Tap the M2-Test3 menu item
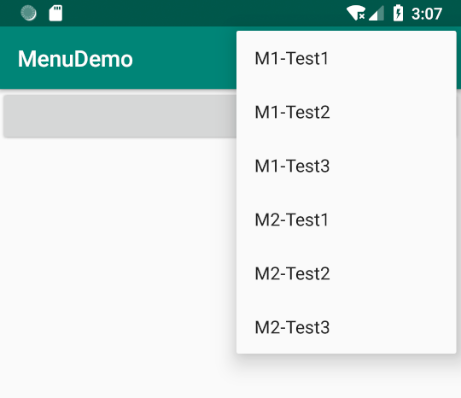The height and width of the screenshot is (398, 461). pos(346,327)
